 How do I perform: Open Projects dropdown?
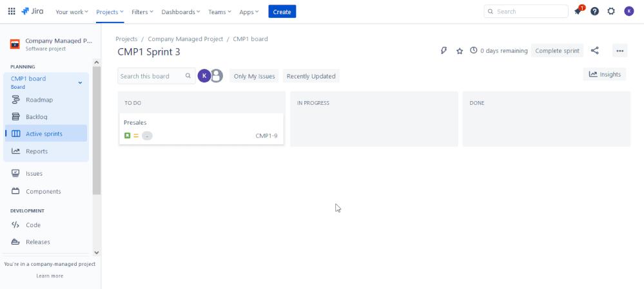110,12
